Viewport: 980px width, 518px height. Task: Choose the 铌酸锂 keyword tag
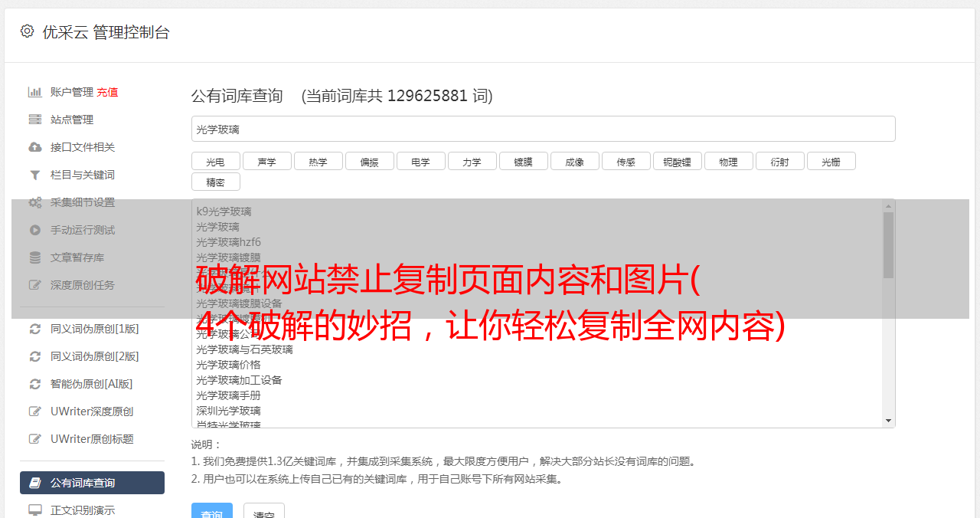tap(677, 161)
